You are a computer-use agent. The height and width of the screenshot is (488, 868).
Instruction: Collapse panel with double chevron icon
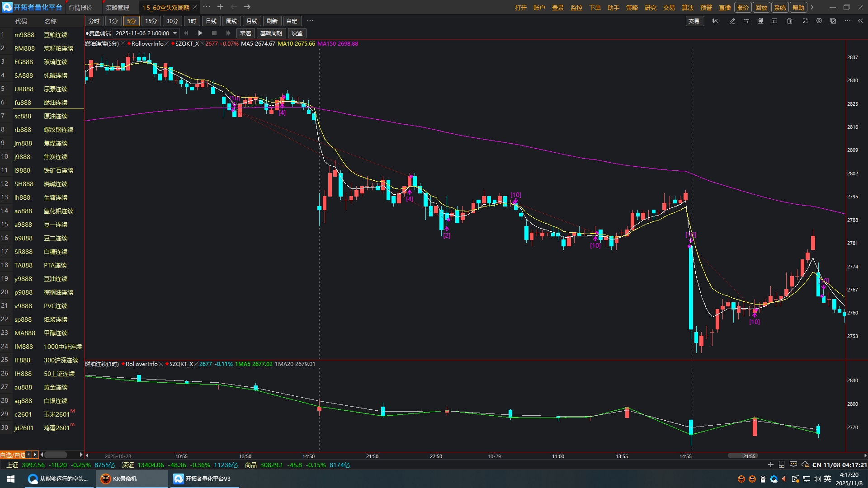tap(860, 21)
